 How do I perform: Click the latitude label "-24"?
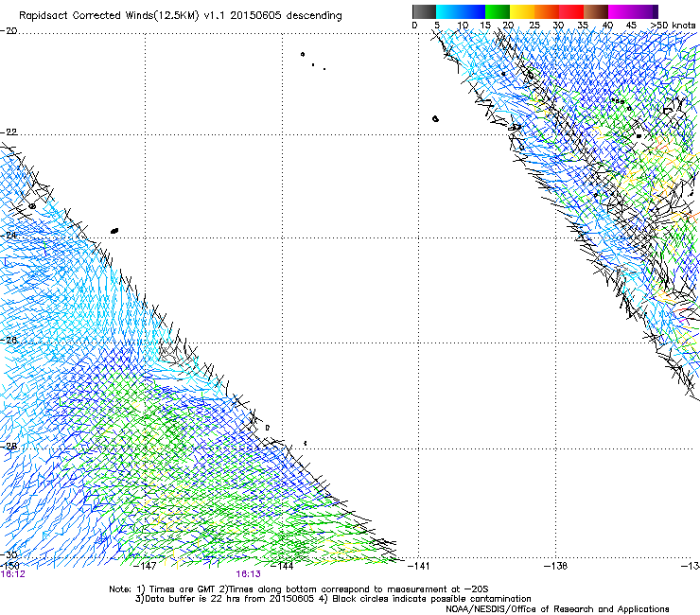(x=9, y=235)
